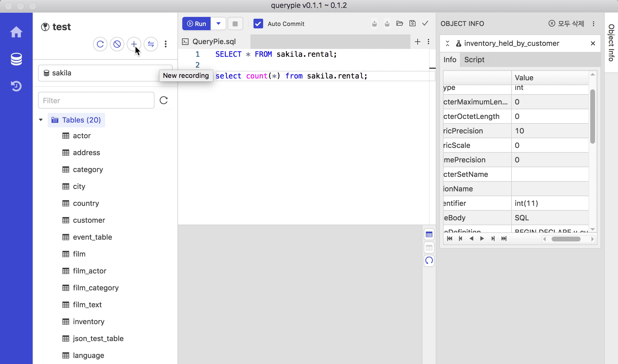This screenshot has height=364, width=618.
Task: Click the swap arrows connection icon
Action: tap(151, 44)
